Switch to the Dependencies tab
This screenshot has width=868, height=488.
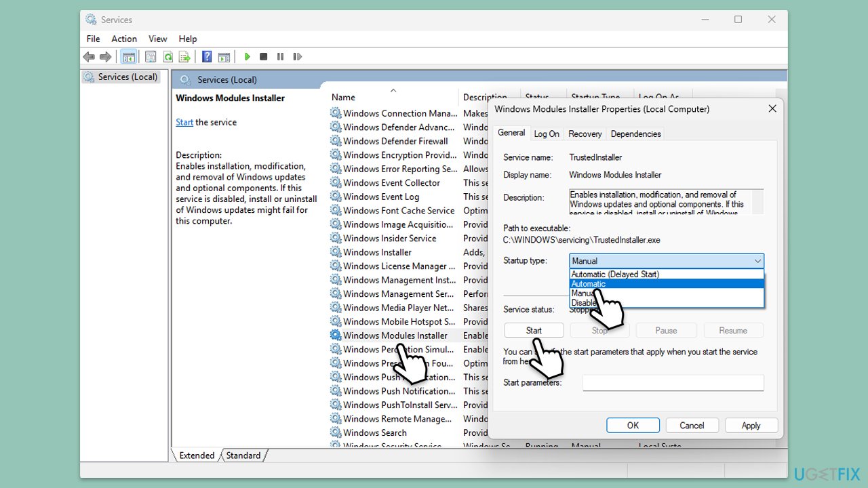635,134
